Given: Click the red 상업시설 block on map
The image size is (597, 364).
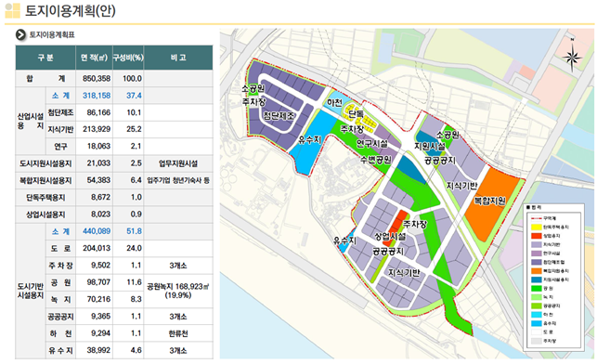Looking at the screenshot, I should 396,226.
